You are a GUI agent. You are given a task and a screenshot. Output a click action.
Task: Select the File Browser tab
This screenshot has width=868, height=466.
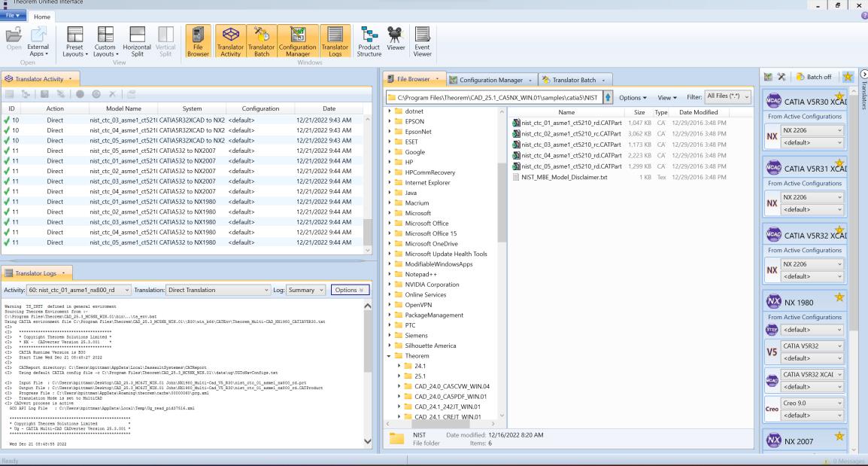[413, 79]
